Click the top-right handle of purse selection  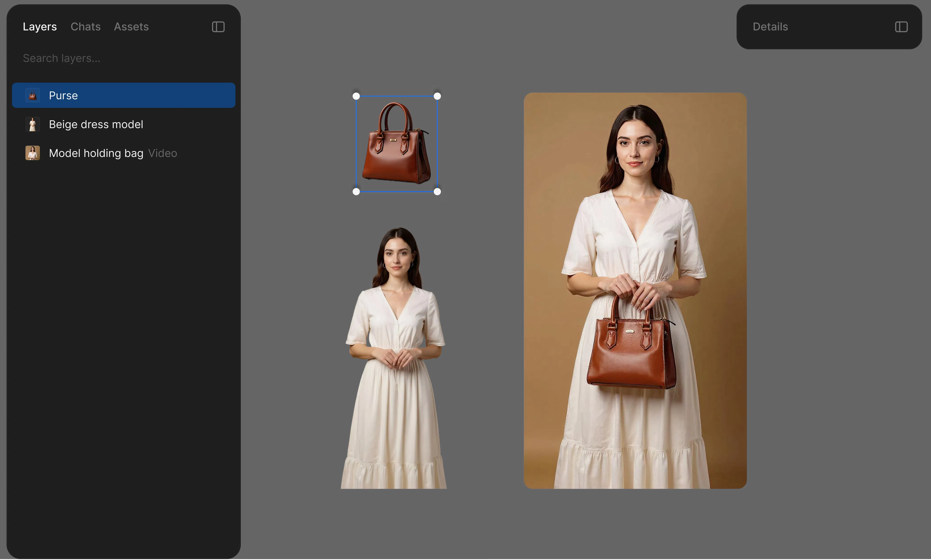[x=437, y=96]
